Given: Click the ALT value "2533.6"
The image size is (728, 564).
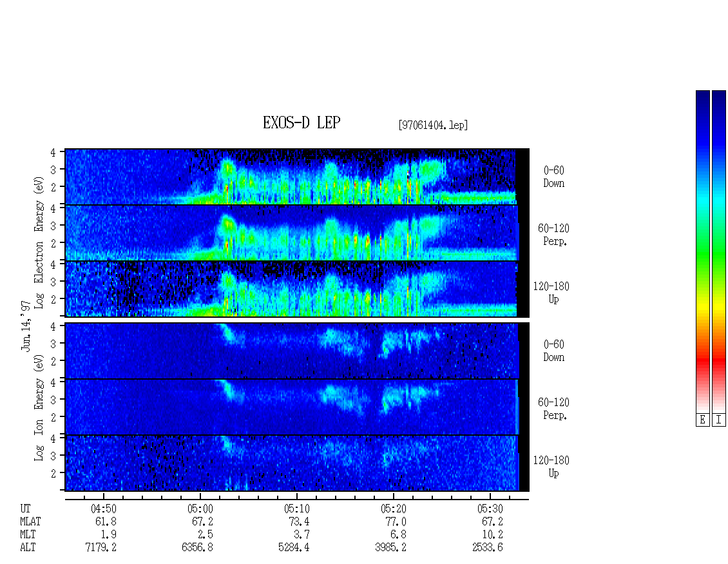Looking at the screenshot, I should pyautogui.click(x=488, y=548).
